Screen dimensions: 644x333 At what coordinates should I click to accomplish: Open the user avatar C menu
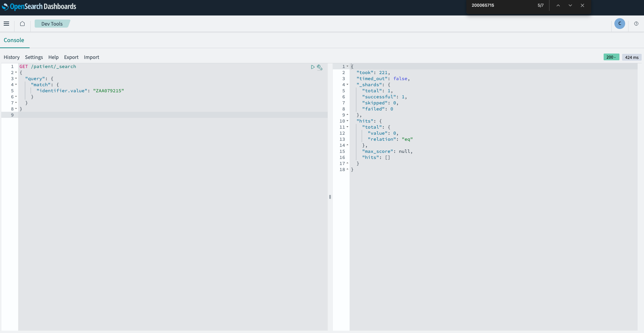click(x=619, y=24)
